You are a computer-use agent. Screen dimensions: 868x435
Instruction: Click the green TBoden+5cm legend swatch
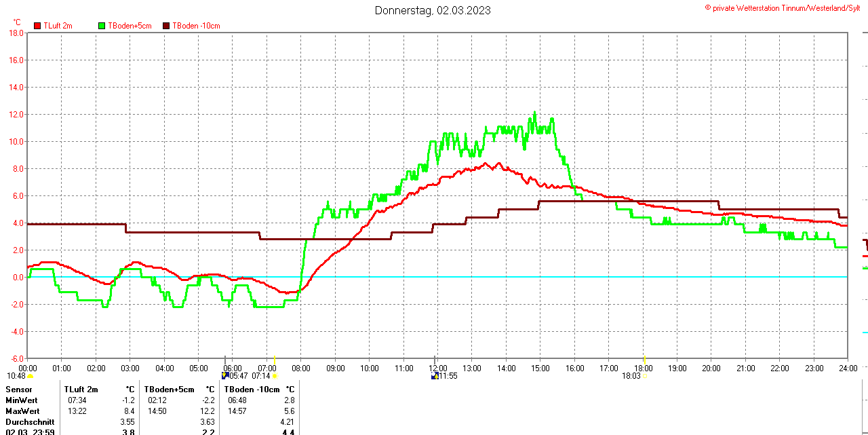click(102, 26)
